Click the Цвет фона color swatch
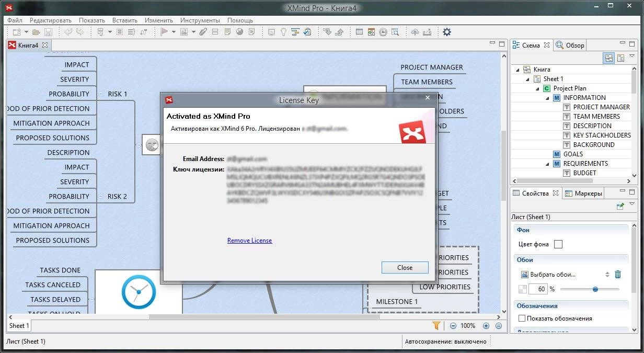This screenshot has height=353, width=644. tap(558, 244)
